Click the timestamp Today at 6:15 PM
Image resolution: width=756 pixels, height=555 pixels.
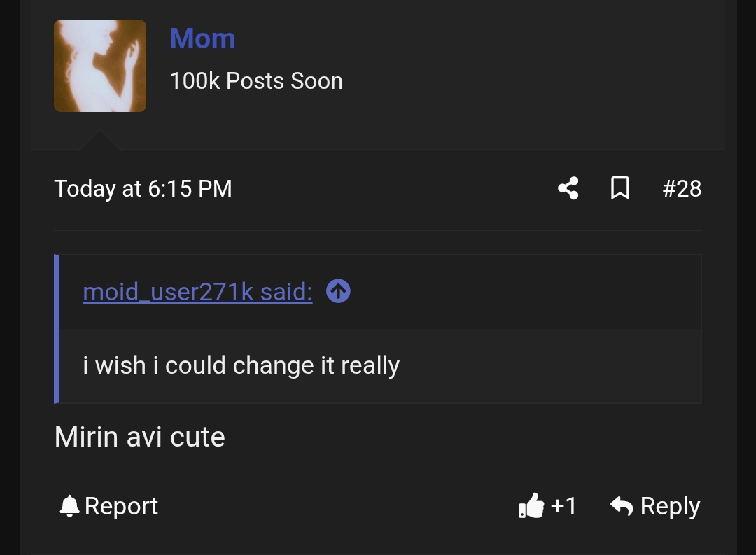[x=143, y=188]
